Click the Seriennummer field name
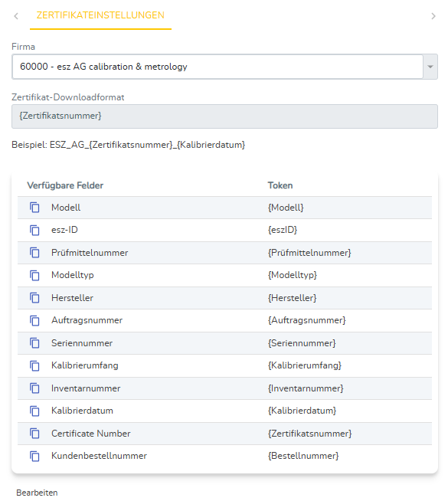The height and width of the screenshot is (501, 448). click(x=82, y=343)
